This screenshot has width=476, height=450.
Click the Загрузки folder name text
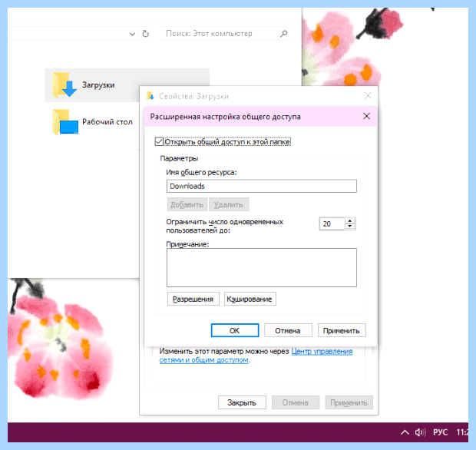tap(98, 85)
